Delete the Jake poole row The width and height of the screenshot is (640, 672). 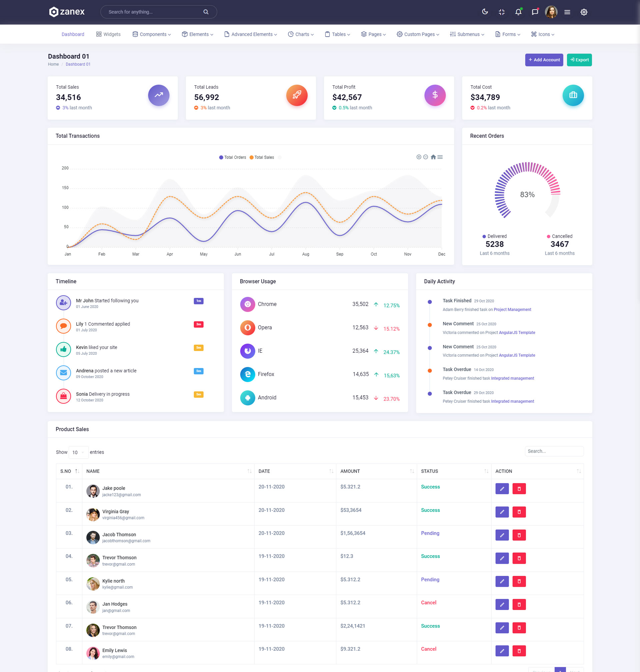(x=519, y=488)
